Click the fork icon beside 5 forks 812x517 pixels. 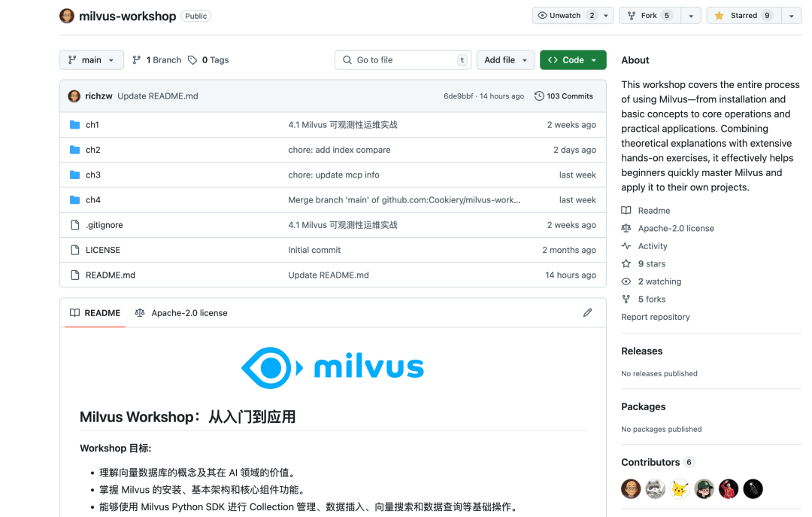point(626,300)
